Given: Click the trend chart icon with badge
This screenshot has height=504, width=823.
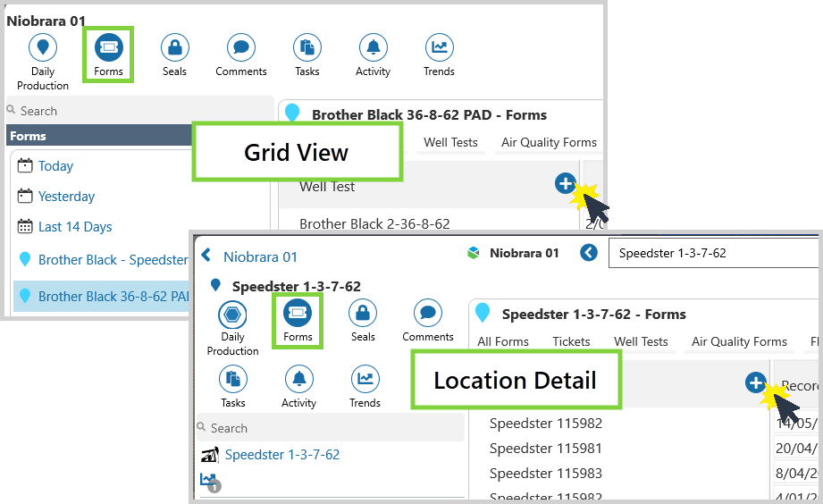Looking at the screenshot, I should coord(209,482).
